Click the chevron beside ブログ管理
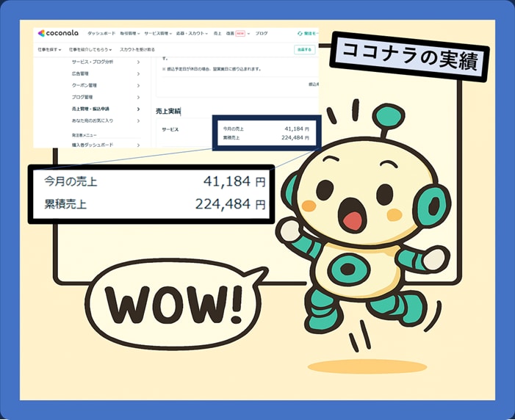This screenshot has height=420, width=515. click(139, 97)
